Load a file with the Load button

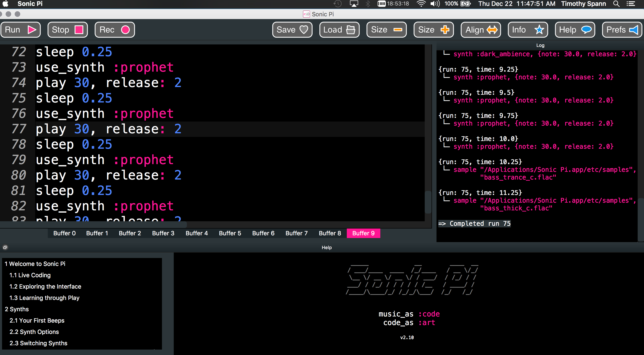click(x=339, y=30)
